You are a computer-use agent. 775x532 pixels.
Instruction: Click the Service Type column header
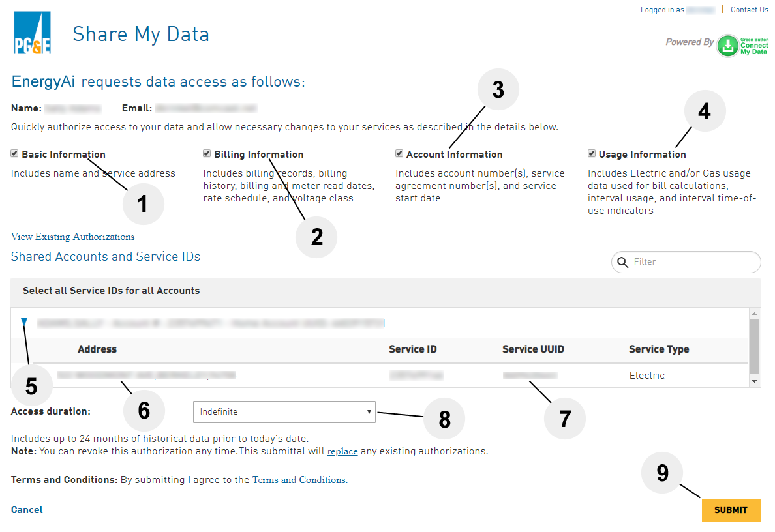tap(659, 349)
